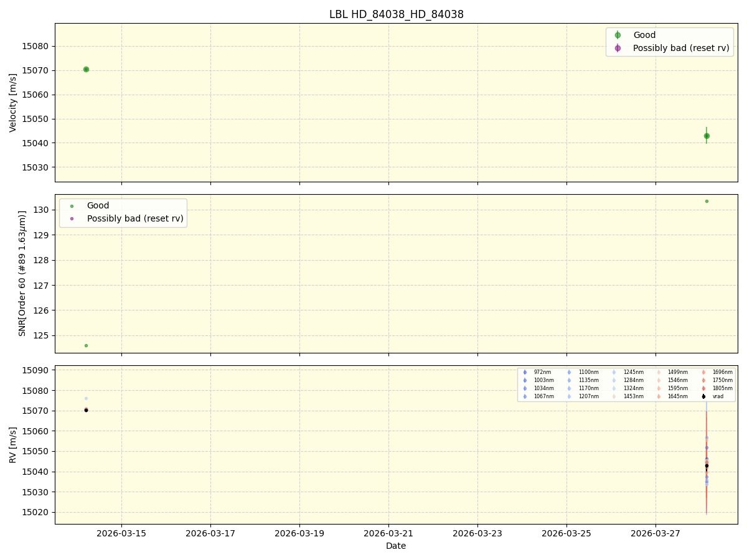Select the 972nm marker icon in the RV legend
Viewport: 747px width, 560px height.
(525, 373)
